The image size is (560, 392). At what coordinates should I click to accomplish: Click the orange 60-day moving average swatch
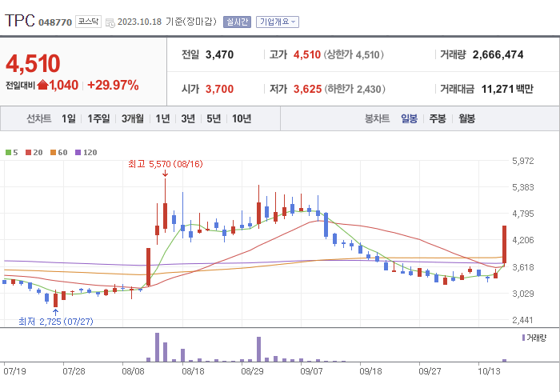(x=54, y=153)
